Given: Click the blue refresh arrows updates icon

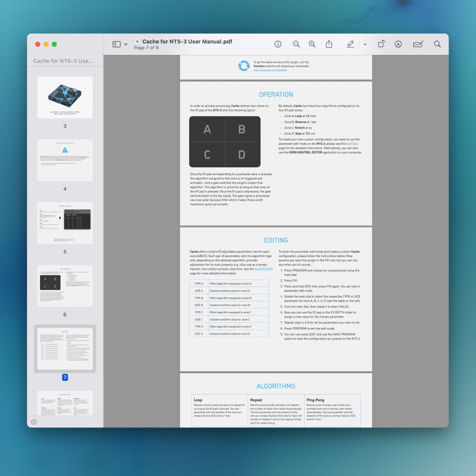Looking at the screenshot, I should pos(244,66).
